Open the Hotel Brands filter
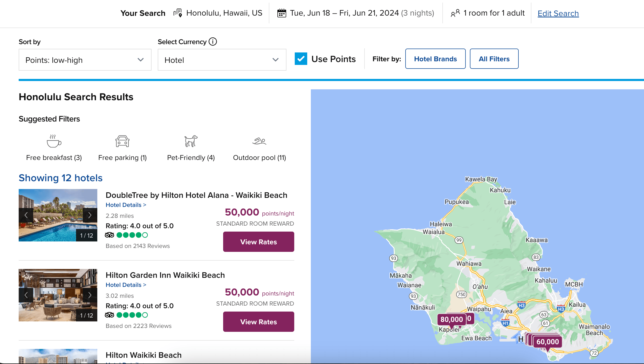The height and width of the screenshot is (364, 644). click(x=435, y=59)
